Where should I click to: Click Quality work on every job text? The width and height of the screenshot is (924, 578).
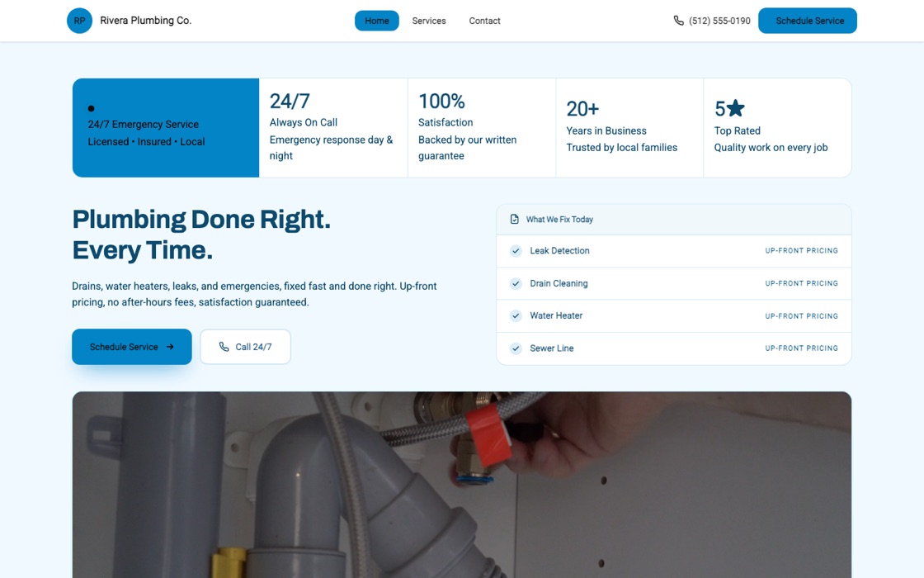[771, 148]
